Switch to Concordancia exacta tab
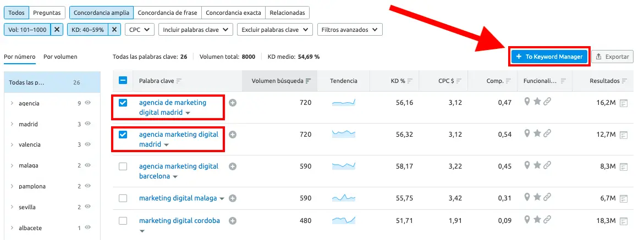 point(233,12)
